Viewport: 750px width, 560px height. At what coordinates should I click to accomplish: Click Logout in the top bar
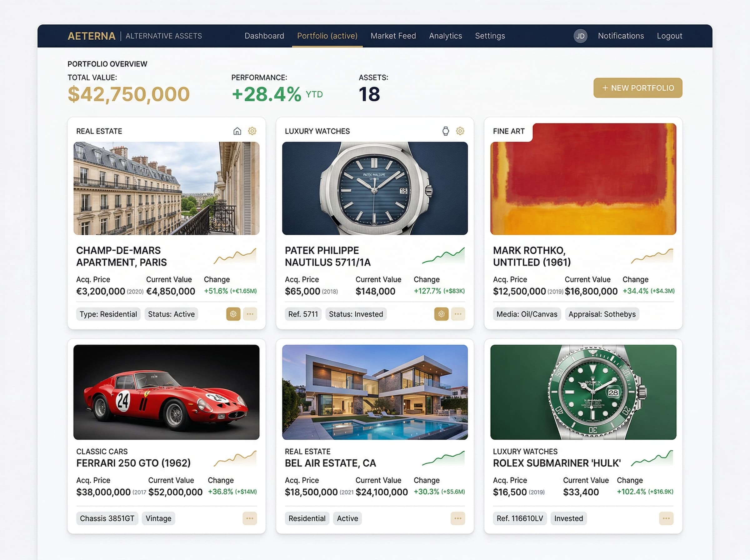pyautogui.click(x=669, y=36)
